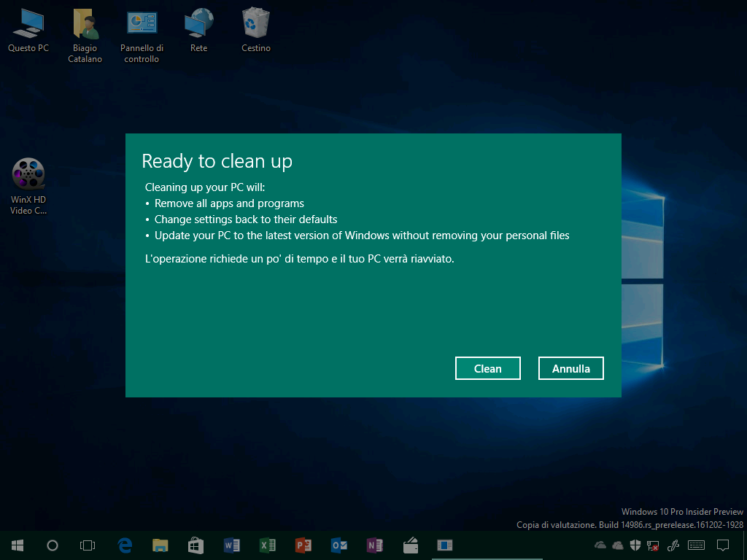Open Windows Ink Workspace pen icon
The height and width of the screenshot is (560, 747).
673,545
